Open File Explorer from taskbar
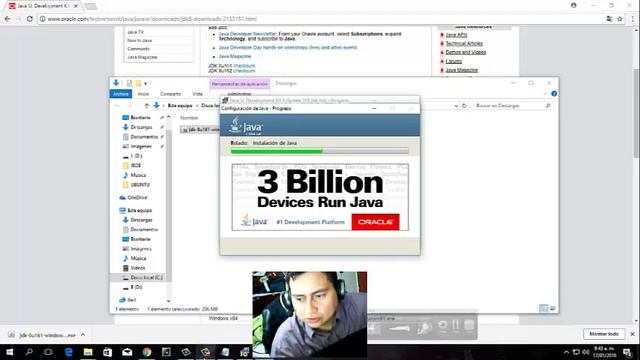The width and height of the screenshot is (640, 360). tap(88, 352)
